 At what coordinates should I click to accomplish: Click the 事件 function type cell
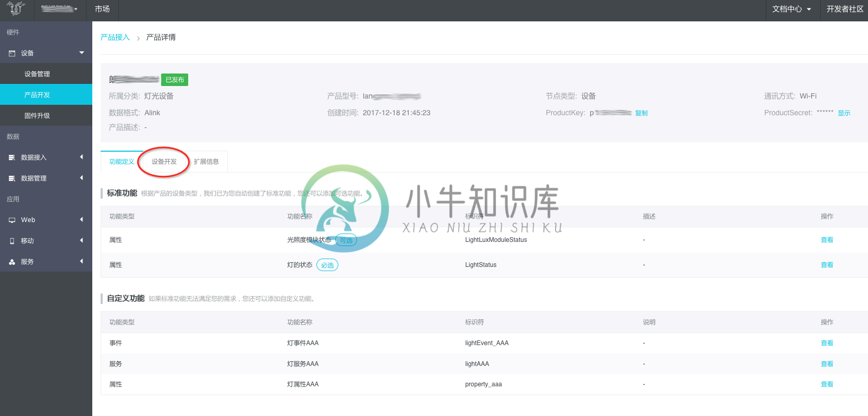tap(116, 343)
